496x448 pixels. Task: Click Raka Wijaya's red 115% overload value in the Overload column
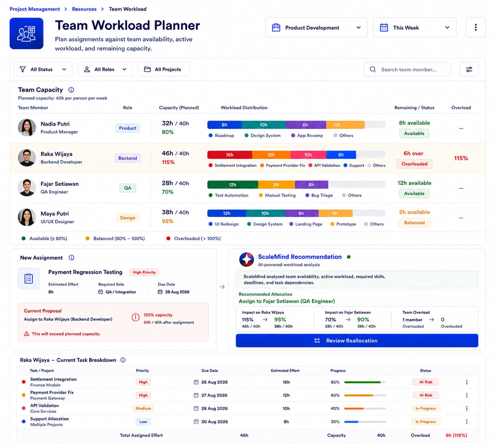tap(461, 158)
